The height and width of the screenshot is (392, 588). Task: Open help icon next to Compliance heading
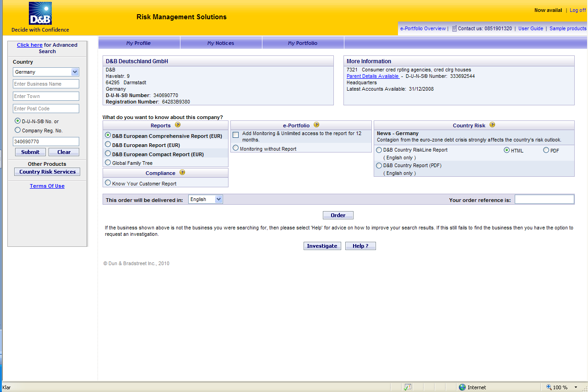coord(182,172)
